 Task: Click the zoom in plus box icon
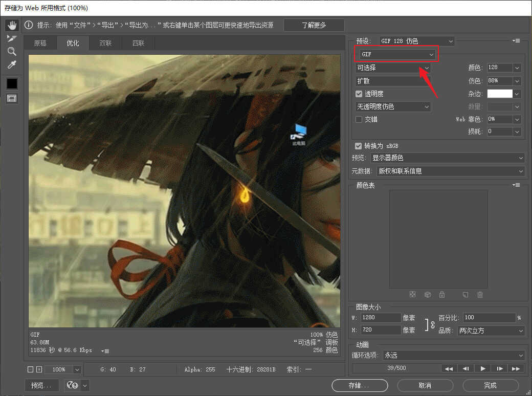tap(39, 369)
